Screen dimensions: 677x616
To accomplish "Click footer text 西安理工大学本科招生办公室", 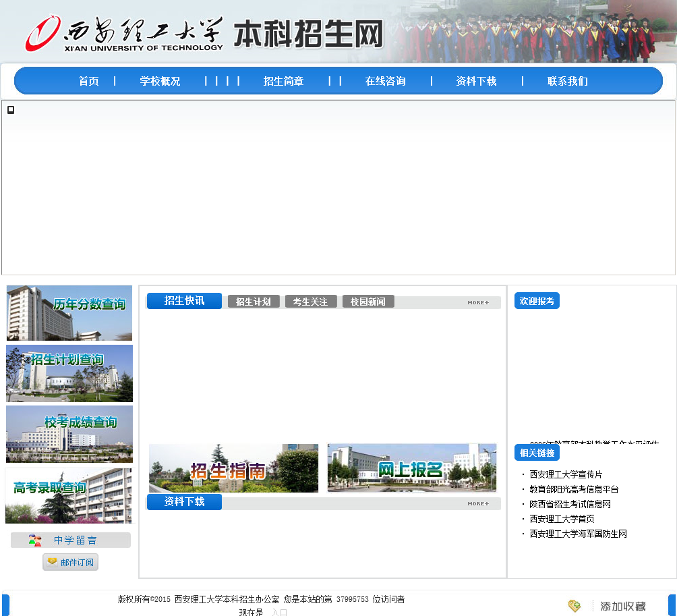I will click(x=227, y=599).
